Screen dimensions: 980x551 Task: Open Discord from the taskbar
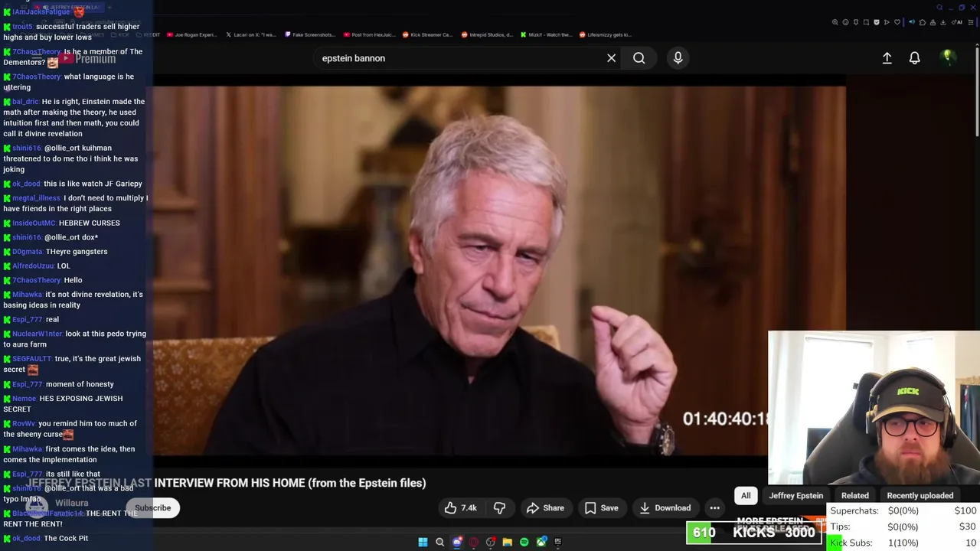[457, 542]
